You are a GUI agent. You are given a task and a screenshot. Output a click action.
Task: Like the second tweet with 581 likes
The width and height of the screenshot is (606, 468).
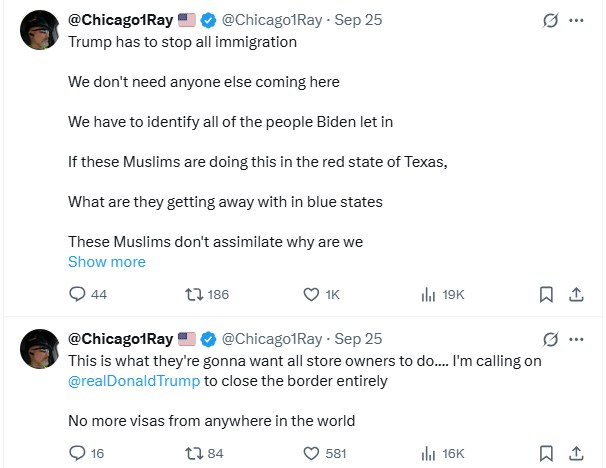[311, 453]
